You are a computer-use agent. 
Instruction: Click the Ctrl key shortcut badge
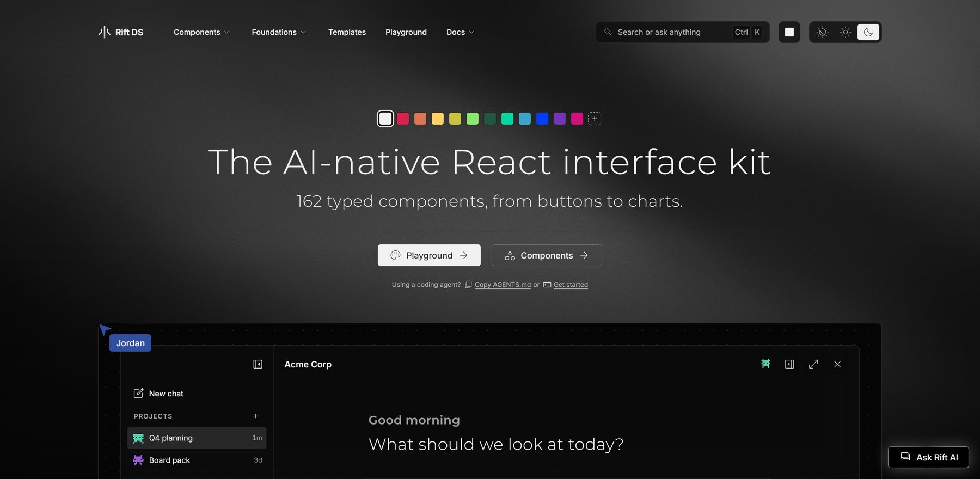[x=741, y=32]
